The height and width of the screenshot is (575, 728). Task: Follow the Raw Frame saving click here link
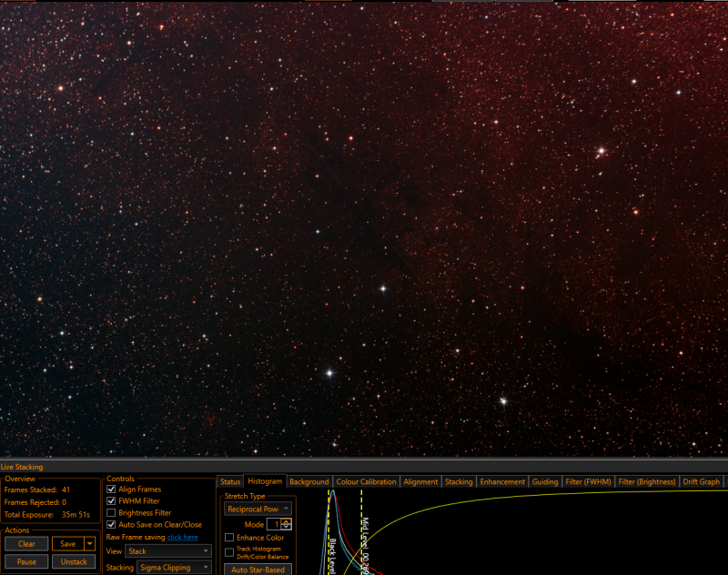pos(183,537)
